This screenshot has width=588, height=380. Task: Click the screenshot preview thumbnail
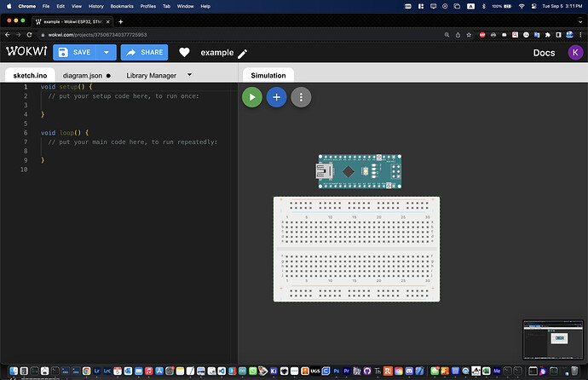[552, 338]
